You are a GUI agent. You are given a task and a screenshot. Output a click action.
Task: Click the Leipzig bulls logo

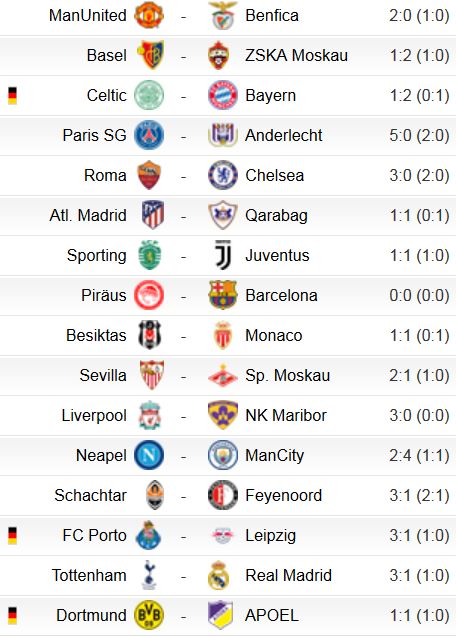coord(223,535)
